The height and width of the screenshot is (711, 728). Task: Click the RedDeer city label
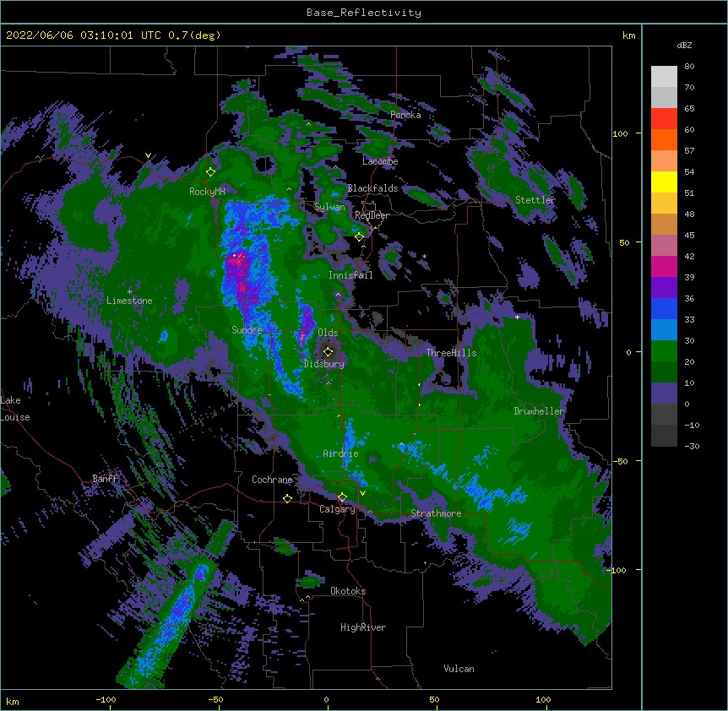coord(372,215)
